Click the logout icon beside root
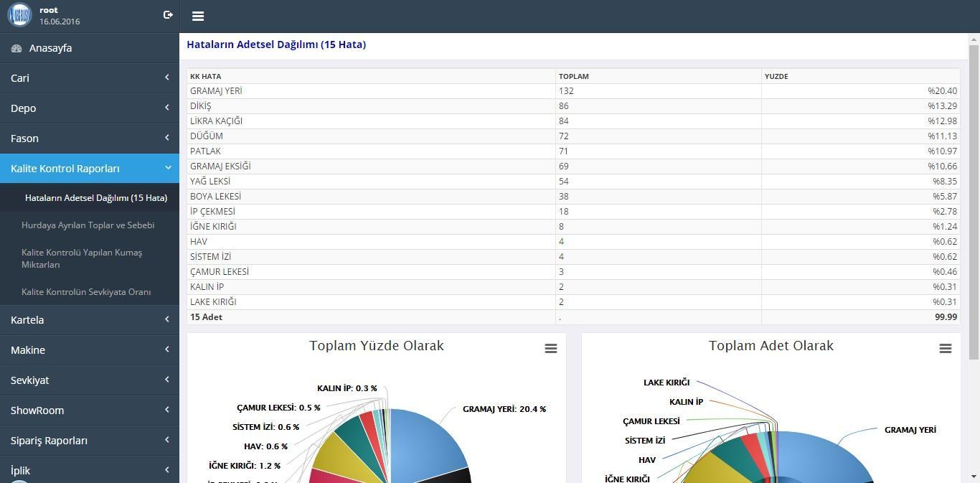The image size is (980, 483). click(x=168, y=14)
